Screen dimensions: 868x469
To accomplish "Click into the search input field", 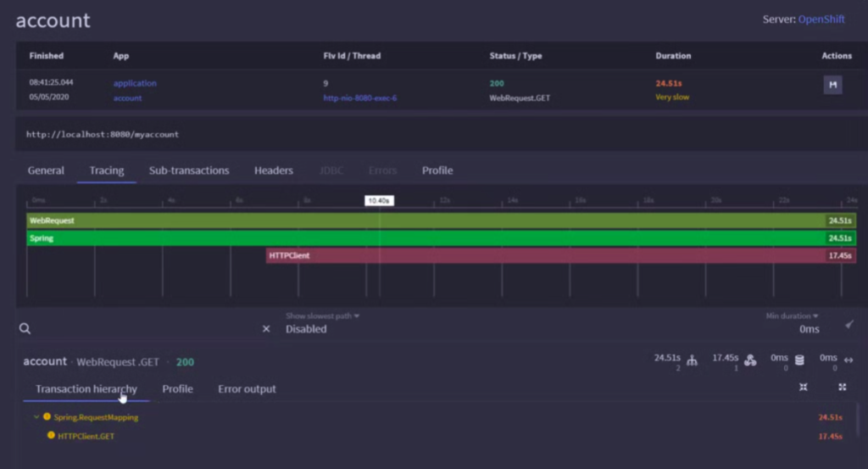I will [147, 328].
